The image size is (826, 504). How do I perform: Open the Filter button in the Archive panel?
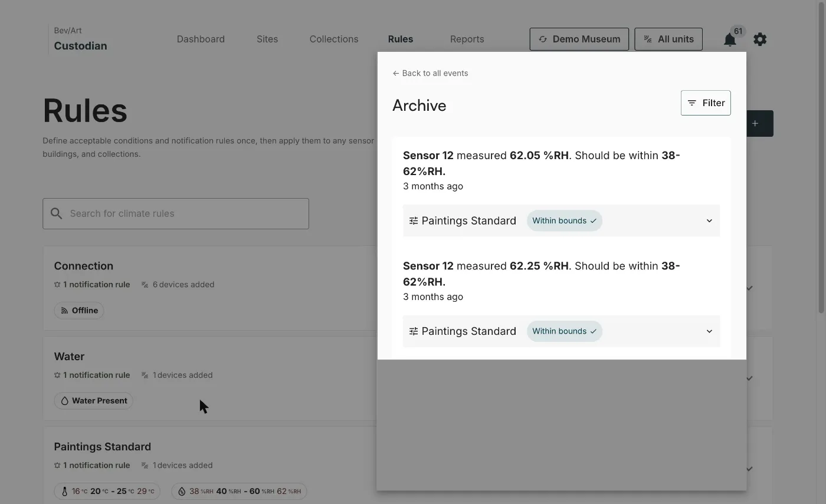(x=706, y=103)
